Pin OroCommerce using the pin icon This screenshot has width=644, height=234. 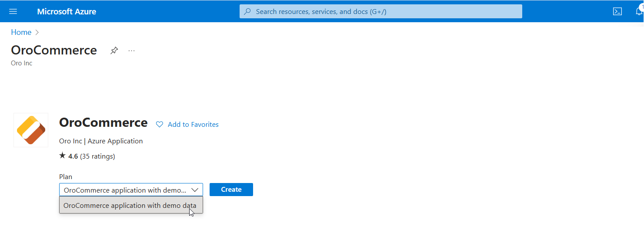114,51
